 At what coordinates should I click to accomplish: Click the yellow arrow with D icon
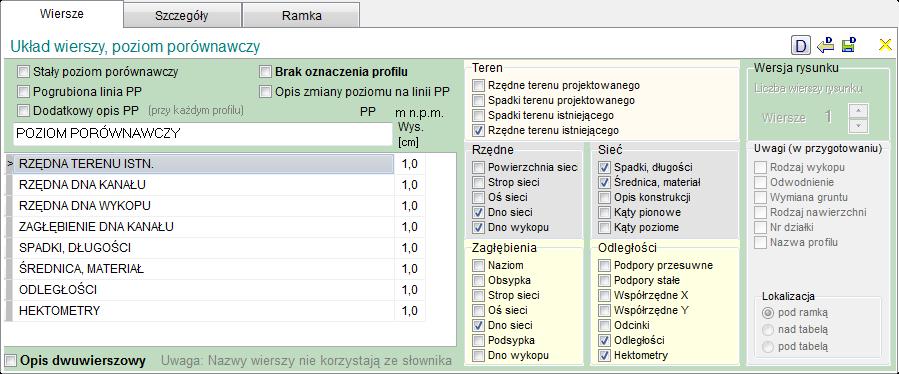(825, 45)
